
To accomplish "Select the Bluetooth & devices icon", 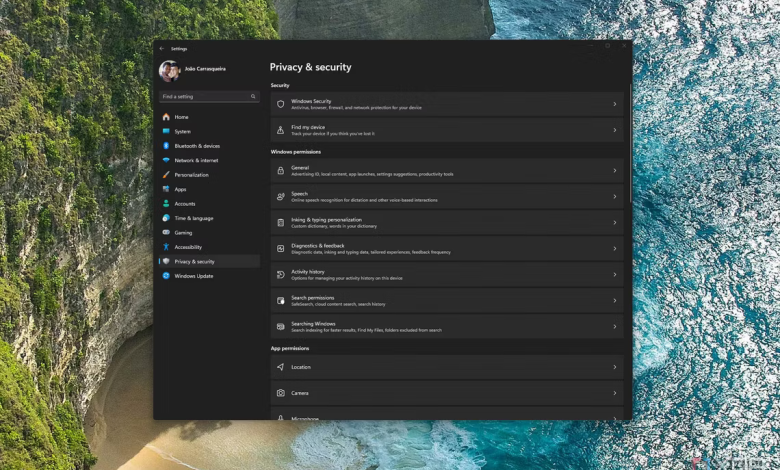I will [x=166, y=146].
